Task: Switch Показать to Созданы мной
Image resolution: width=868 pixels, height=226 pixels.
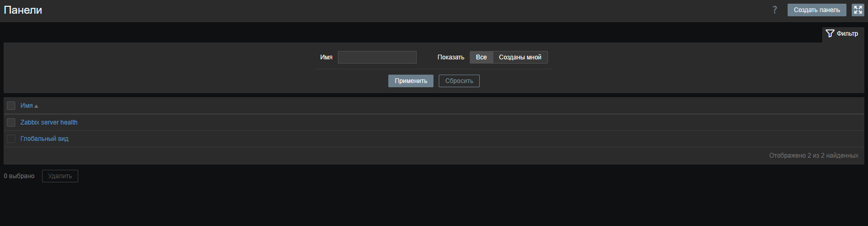Action: [x=520, y=57]
